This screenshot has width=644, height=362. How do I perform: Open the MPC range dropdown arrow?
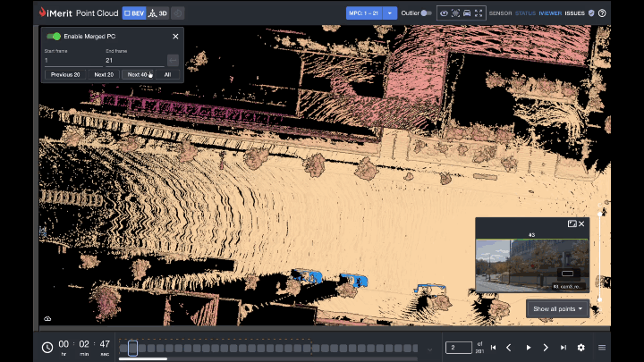tap(390, 13)
